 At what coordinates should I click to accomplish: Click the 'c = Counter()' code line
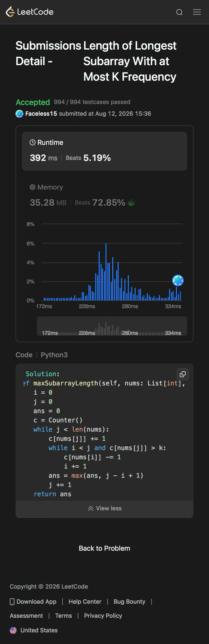click(58, 420)
